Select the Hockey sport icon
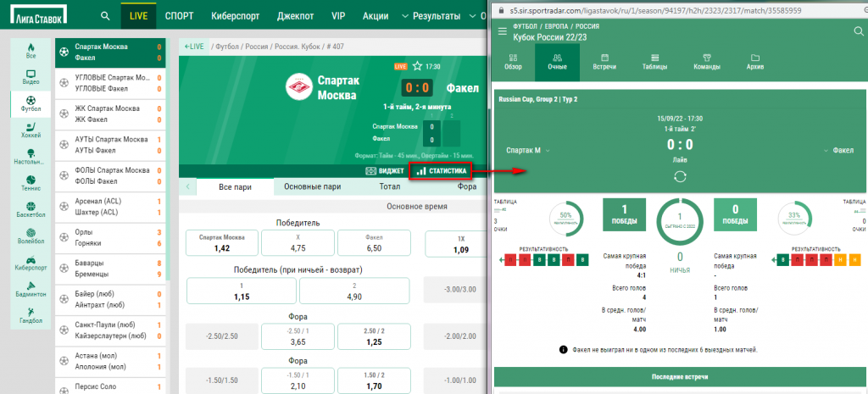The width and height of the screenshot is (868, 394). [x=31, y=130]
